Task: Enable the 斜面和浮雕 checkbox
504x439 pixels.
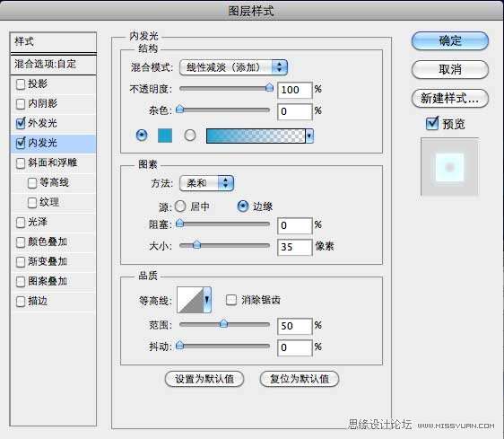Action: [x=21, y=163]
